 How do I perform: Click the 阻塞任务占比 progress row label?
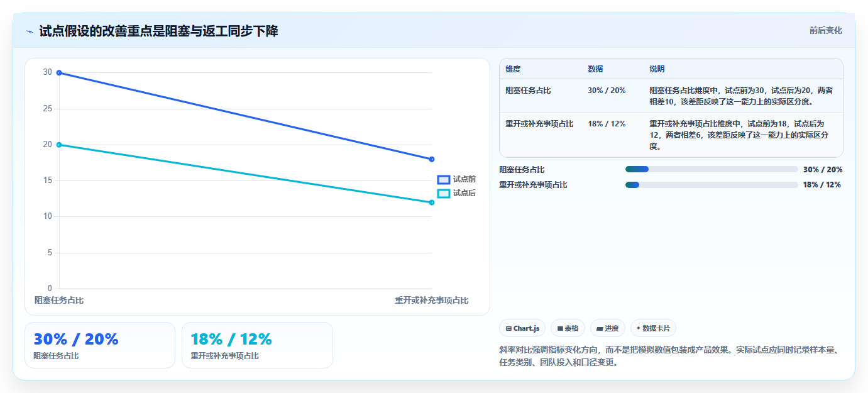[x=522, y=170]
